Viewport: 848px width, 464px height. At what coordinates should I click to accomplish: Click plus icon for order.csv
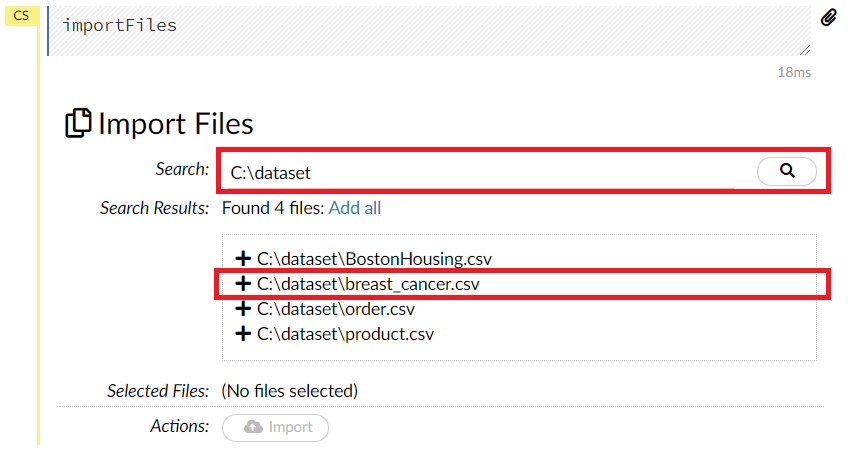point(242,309)
